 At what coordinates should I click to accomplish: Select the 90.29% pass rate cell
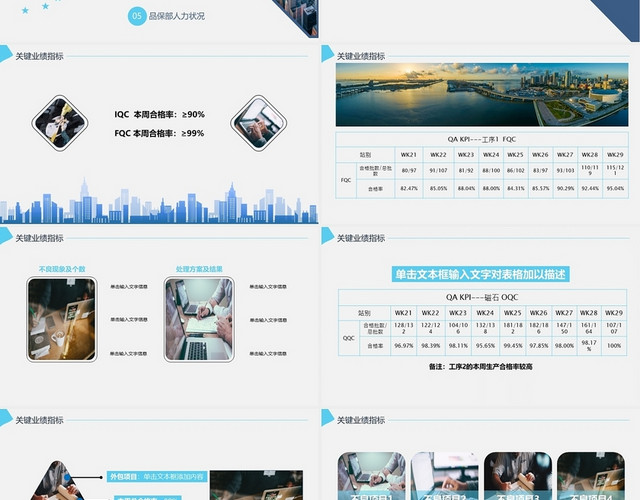pyautogui.click(x=565, y=189)
